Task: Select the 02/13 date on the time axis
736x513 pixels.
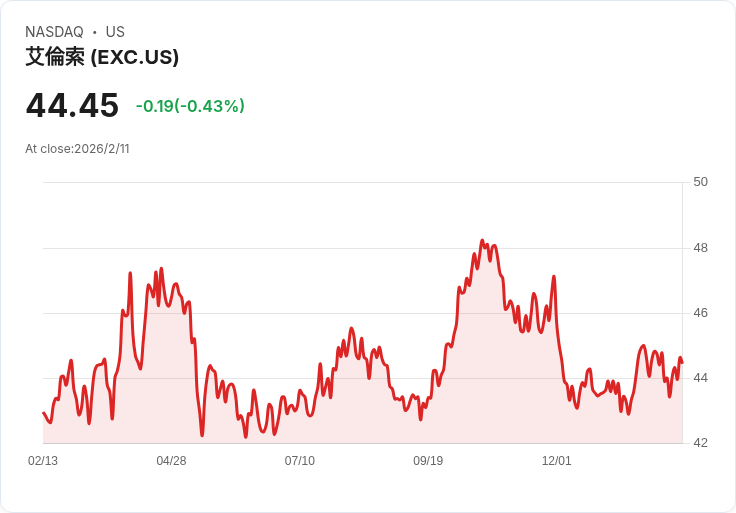Action: click(x=43, y=461)
